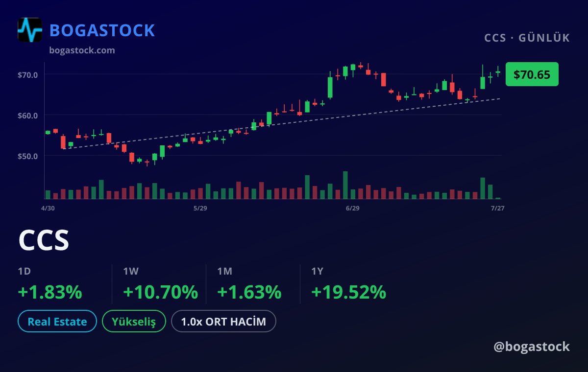Click the 6/29 date axis marker

(x=352, y=209)
